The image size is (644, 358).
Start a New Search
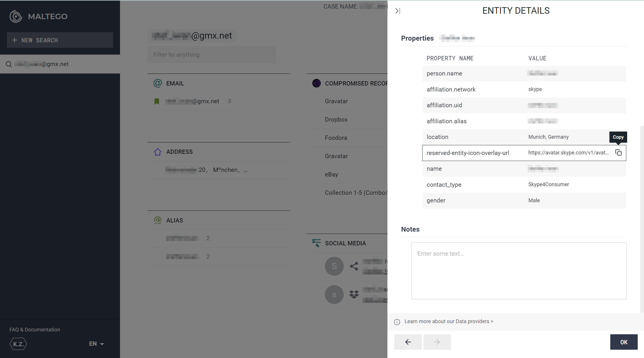pos(60,40)
